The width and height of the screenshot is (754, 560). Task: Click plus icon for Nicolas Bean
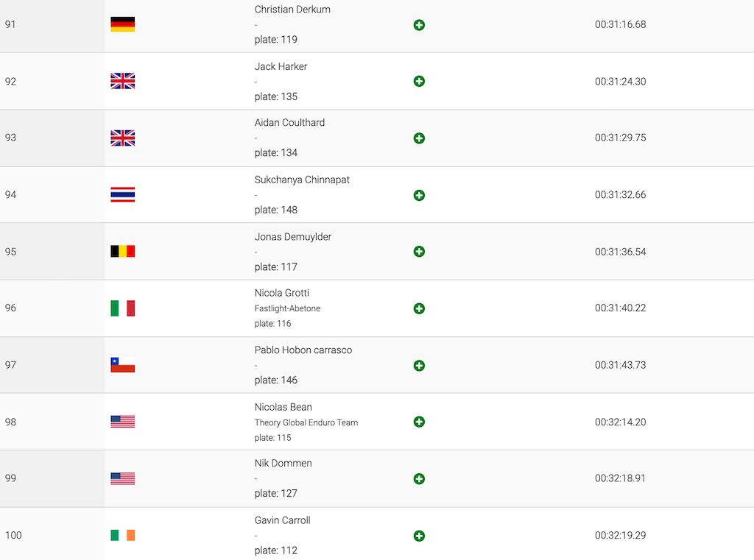(419, 422)
